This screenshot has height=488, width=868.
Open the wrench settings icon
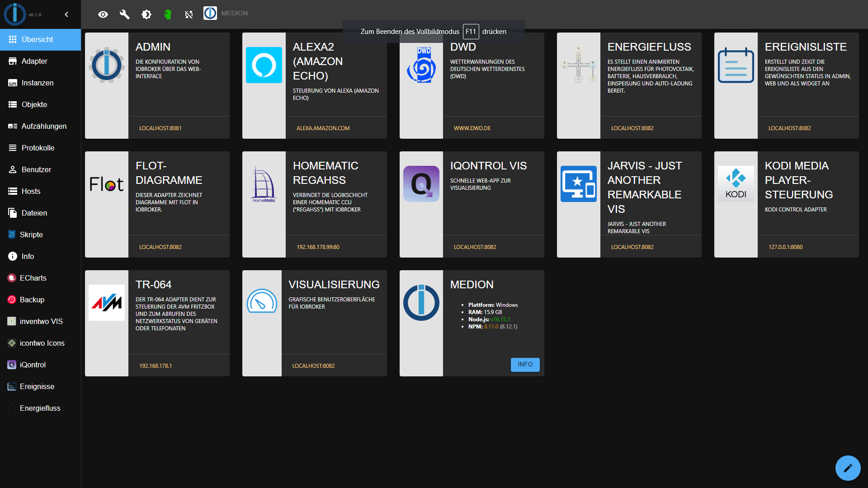[124, 14]
